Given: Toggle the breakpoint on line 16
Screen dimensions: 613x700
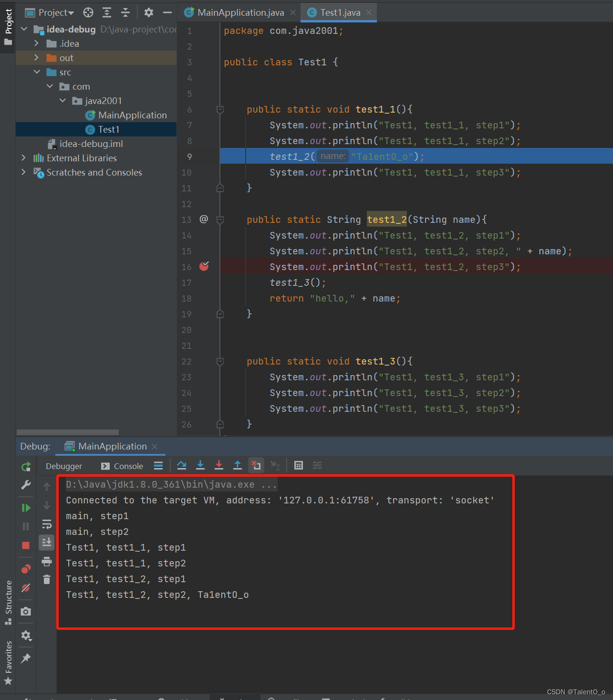Looking at the screenshot, I should [204, 266].
